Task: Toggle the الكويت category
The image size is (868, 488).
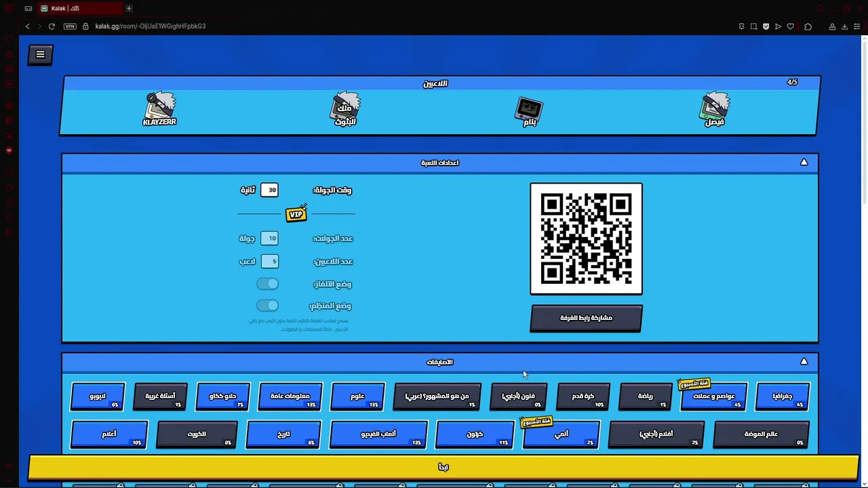Action: 197,434
